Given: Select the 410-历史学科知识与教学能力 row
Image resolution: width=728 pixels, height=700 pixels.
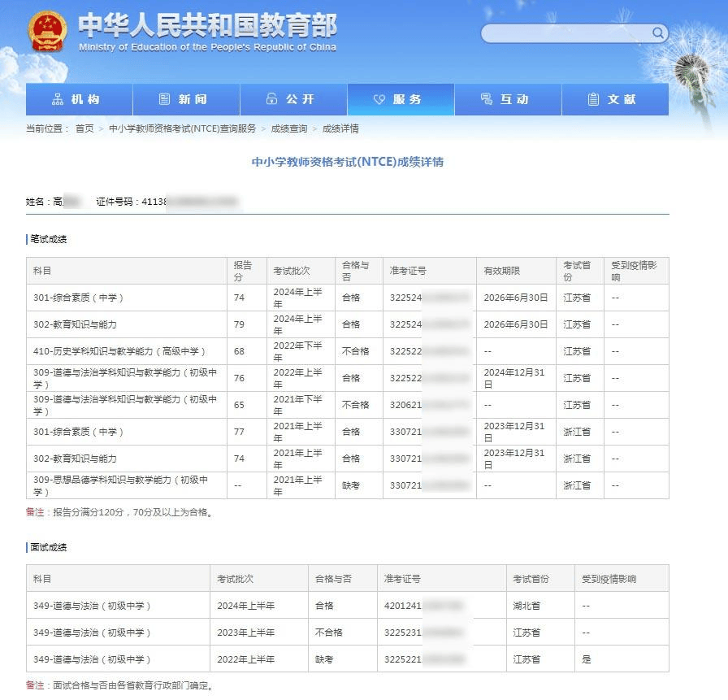Looking at the screenshot, I should pyautogui.click(x=119, y=351).
